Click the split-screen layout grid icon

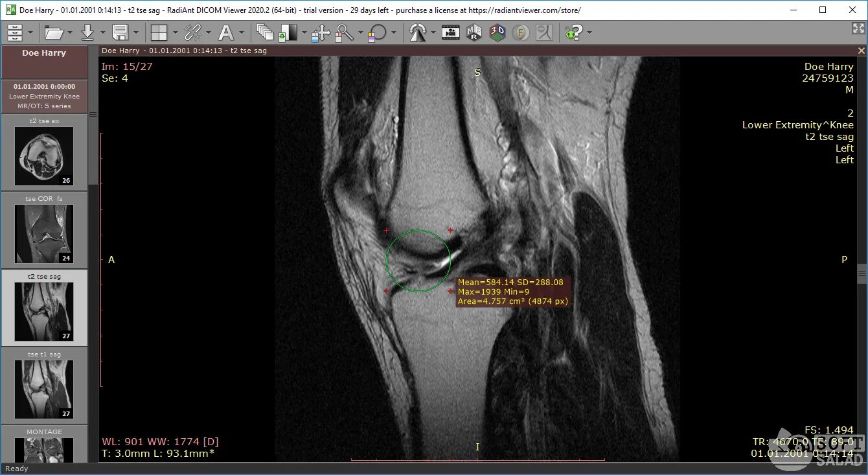(x=159, y=32)
